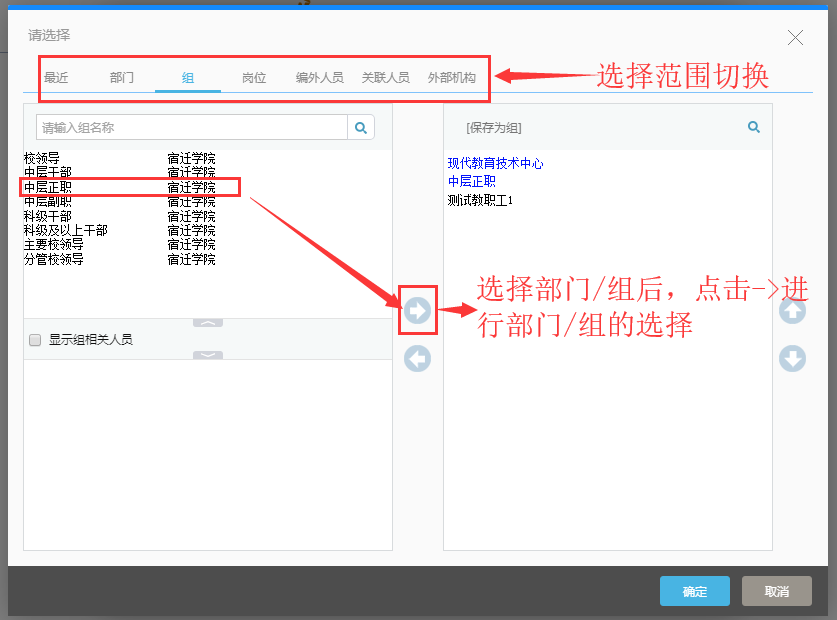
Task: Click the remove-from-selection left arrow button
Action: (418, 358)
